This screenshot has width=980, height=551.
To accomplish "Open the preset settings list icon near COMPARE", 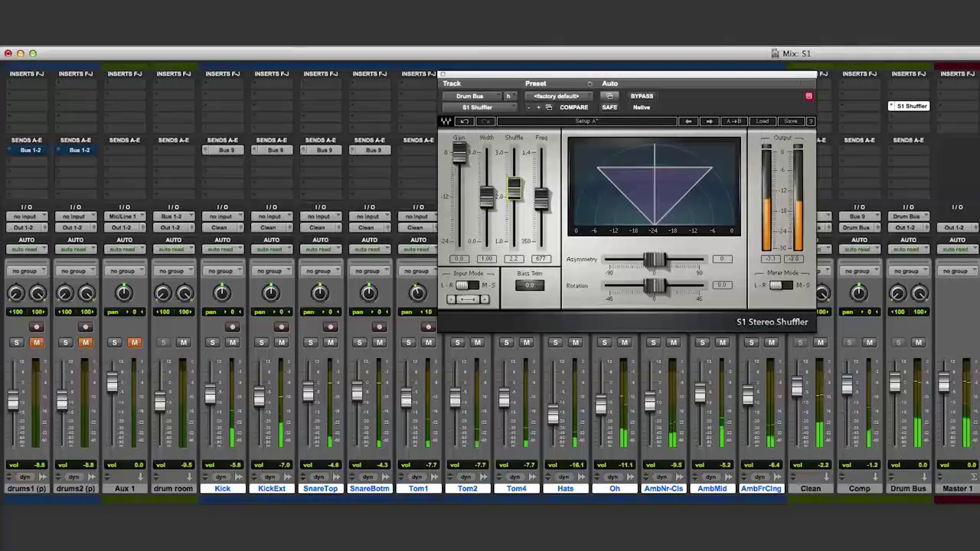I will [548, 108].
